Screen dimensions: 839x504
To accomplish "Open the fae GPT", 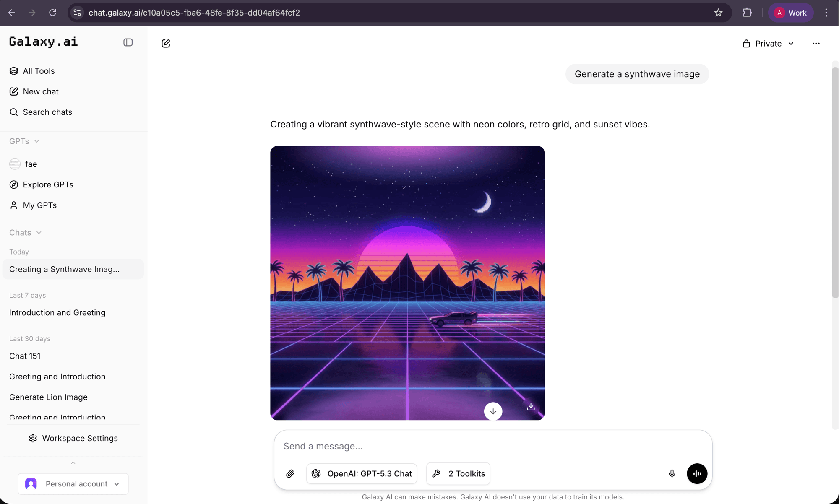I will tap(30, 164).
